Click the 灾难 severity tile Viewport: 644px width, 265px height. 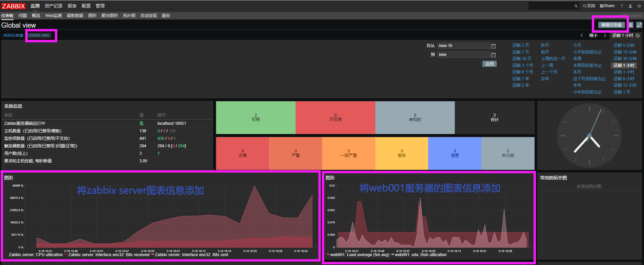(242, 153)
